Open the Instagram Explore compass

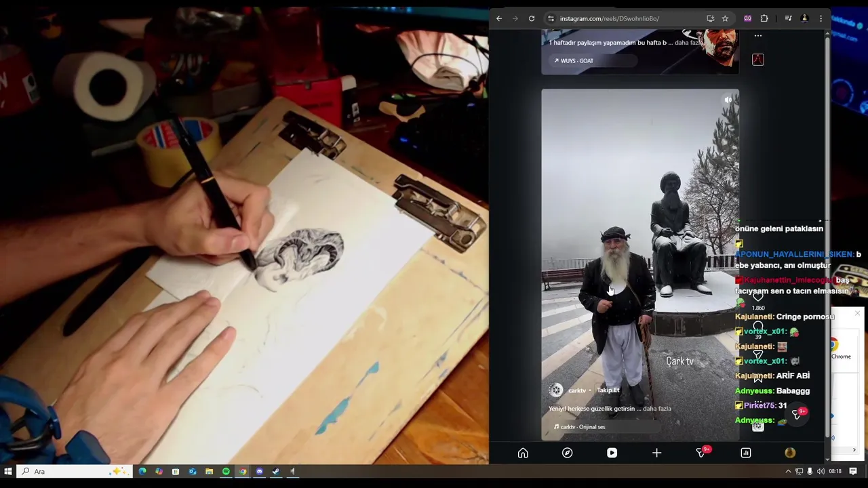pos(568,453)
